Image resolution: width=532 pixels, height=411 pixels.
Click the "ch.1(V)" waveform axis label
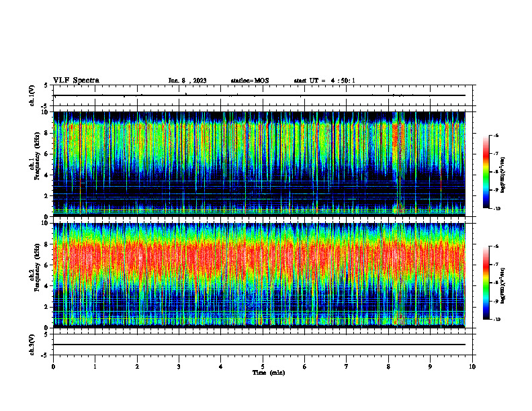(32, 95)
